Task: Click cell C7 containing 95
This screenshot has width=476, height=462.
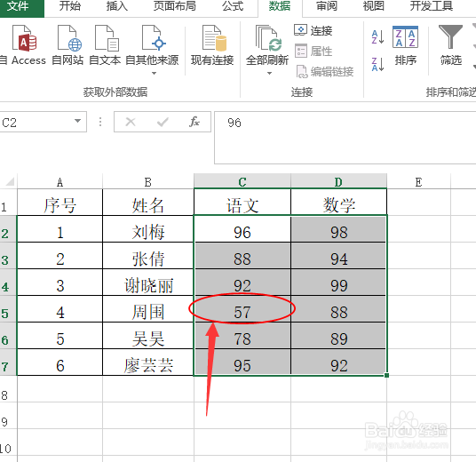Action: 242,362
